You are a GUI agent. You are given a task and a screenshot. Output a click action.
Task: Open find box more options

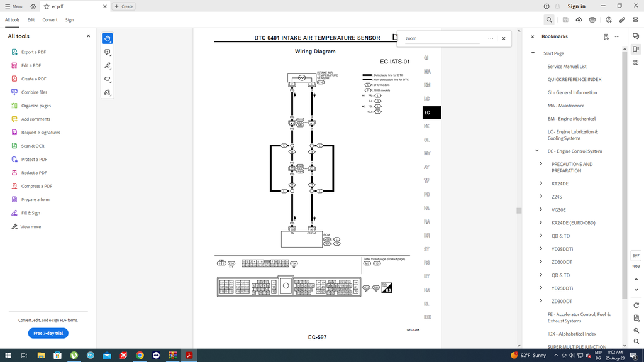[491, 38]
